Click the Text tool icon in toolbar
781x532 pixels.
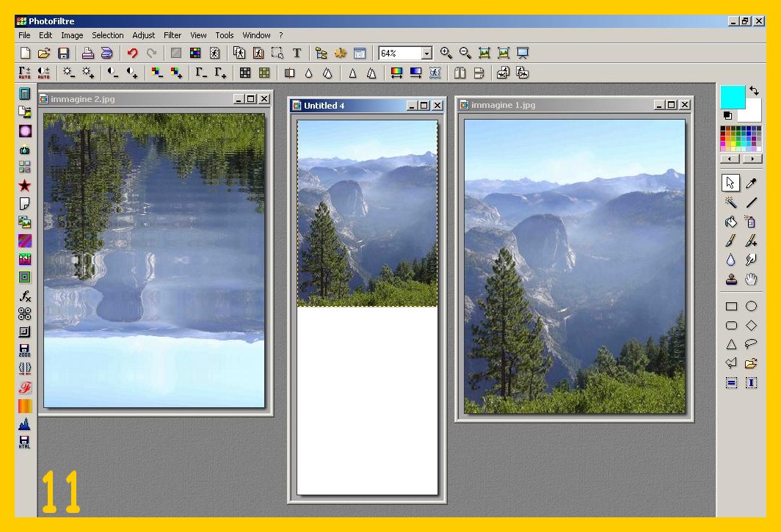tap(297, 53)
